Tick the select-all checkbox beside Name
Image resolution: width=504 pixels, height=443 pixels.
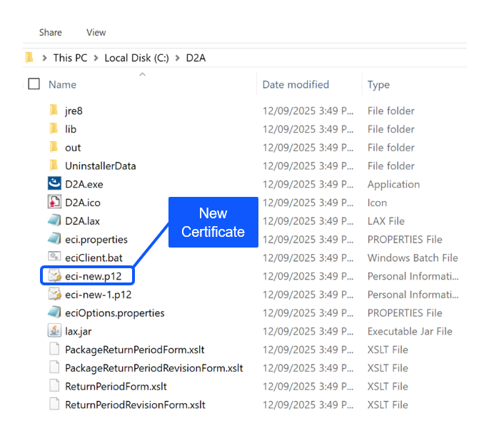point(34,84)
